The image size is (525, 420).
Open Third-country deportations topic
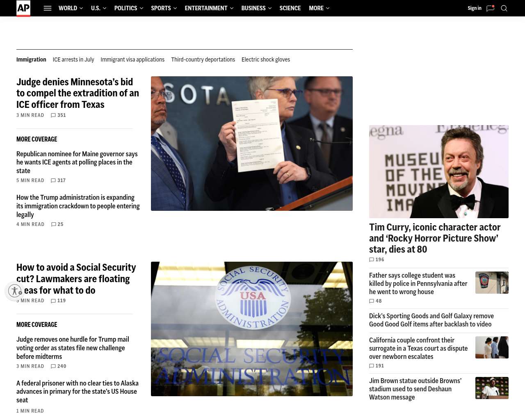(x=203, y=59)
